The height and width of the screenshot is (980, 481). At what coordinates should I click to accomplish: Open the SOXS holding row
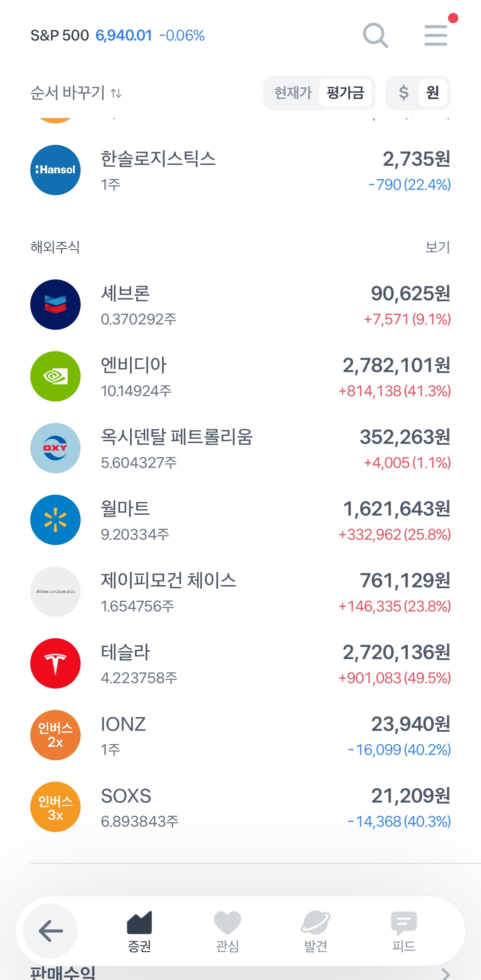(x=240, y=807)
